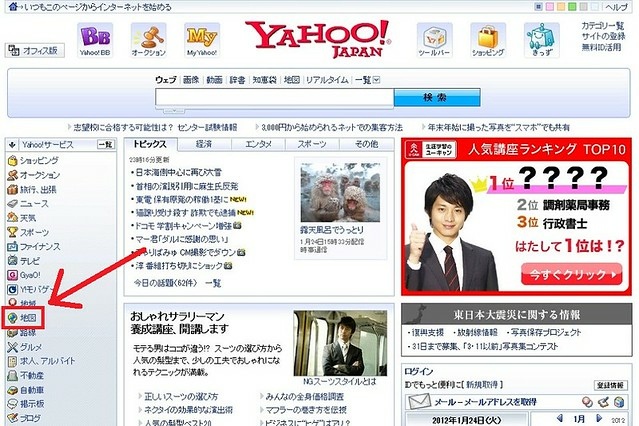Open the カテゴリ一覧 link
Viewport: 639px width, 426px height.
tap(603, 26)
